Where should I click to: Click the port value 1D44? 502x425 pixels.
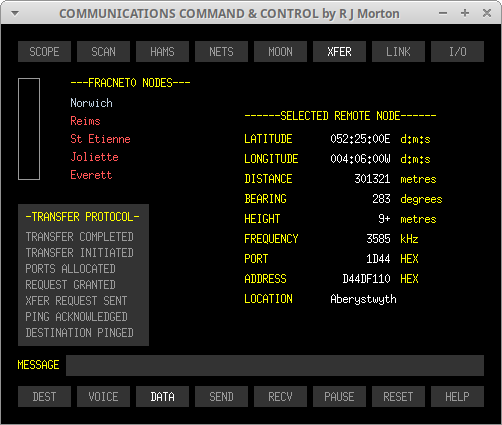coord(378,259)
